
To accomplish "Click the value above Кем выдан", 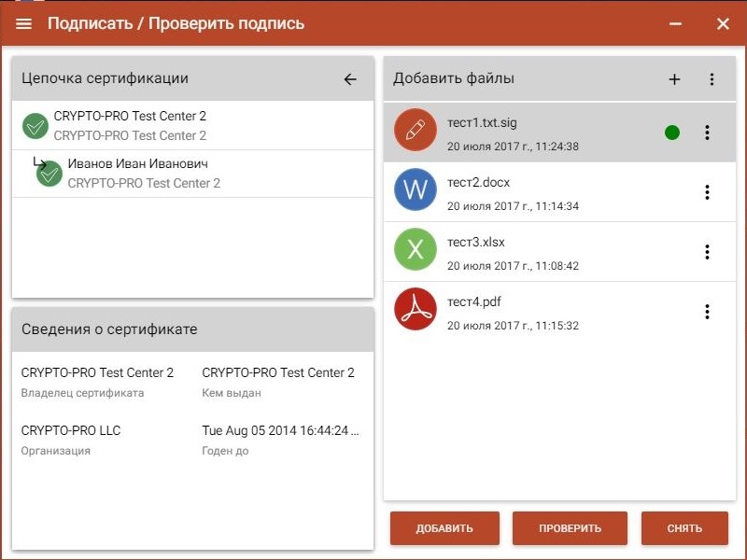I will click(x=278, y=372).
